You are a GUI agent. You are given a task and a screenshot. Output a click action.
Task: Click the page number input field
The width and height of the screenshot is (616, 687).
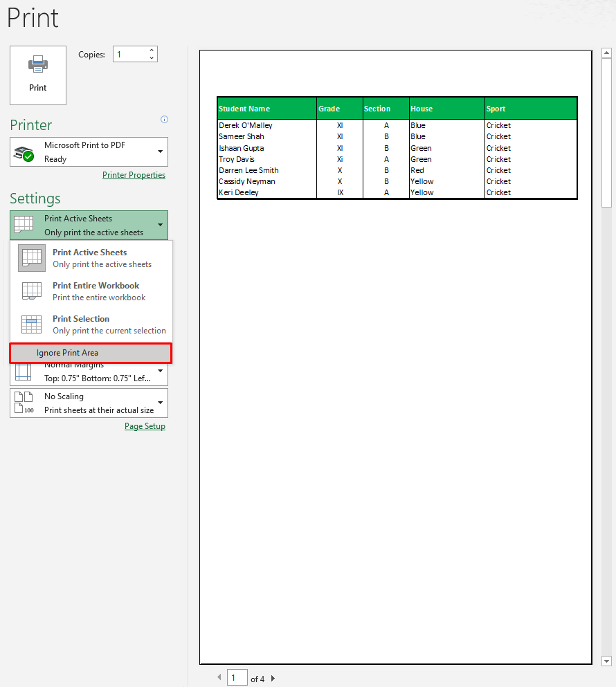(x=237, y=677)
